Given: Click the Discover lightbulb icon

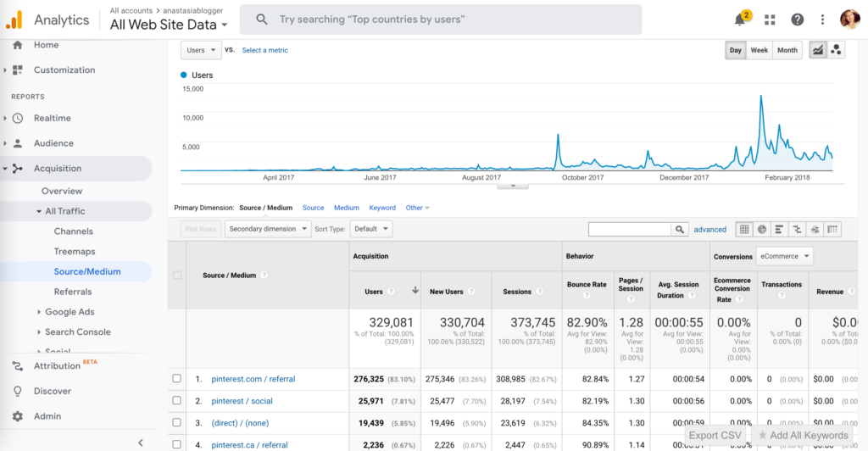Looking at the screenshot, I should (18, 392).
